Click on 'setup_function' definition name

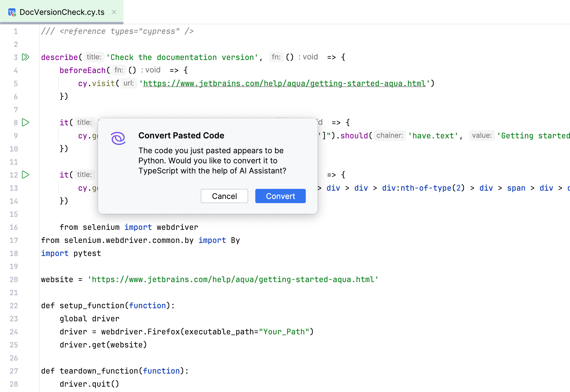(92, 306)
